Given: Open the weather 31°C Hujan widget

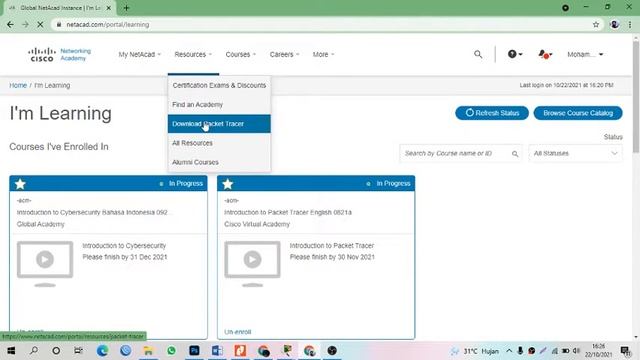Looking at the screenshot, I should 475,351.
